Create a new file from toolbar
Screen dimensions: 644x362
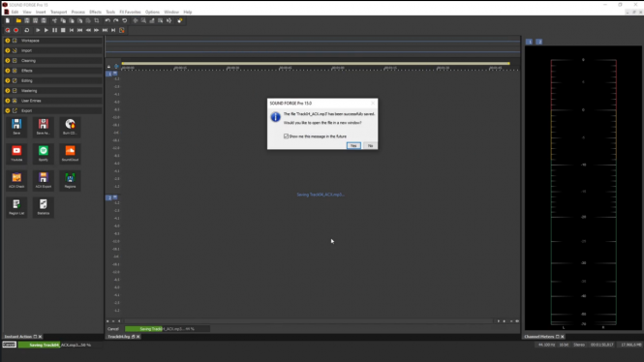tap(8, 20)
